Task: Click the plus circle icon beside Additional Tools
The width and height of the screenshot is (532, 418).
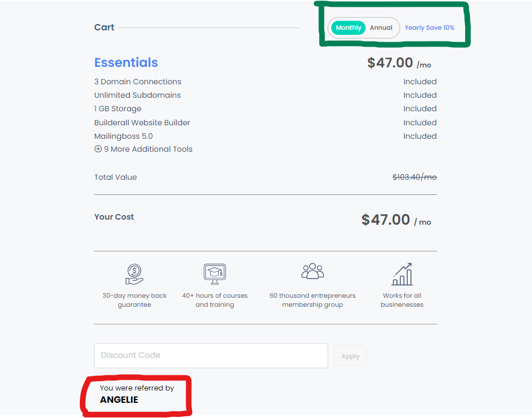Action: click(98, 149)
